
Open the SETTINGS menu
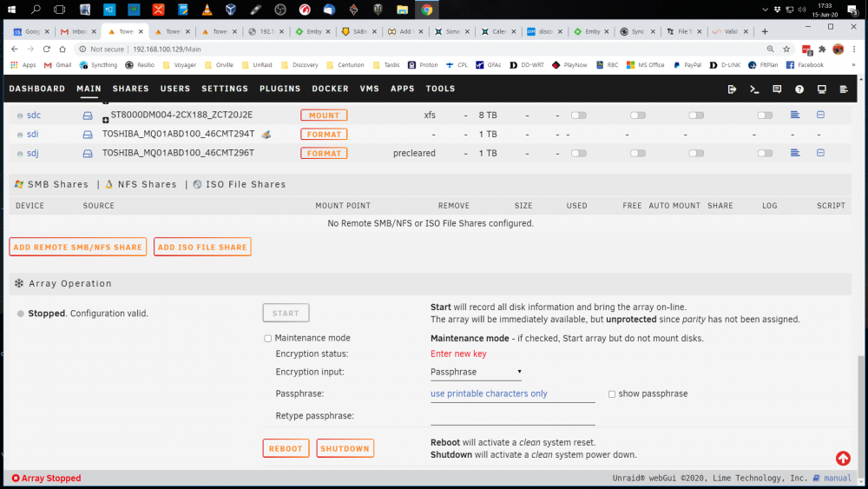225,89
